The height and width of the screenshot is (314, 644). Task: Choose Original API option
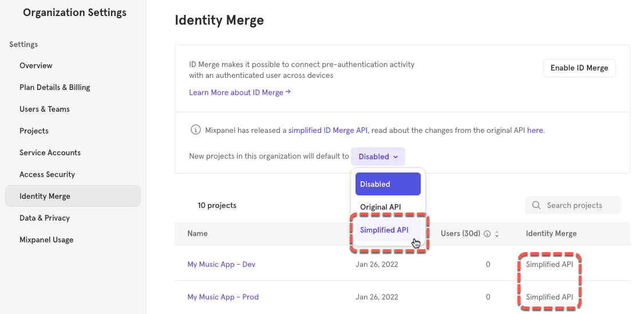[x=380, y=207]
